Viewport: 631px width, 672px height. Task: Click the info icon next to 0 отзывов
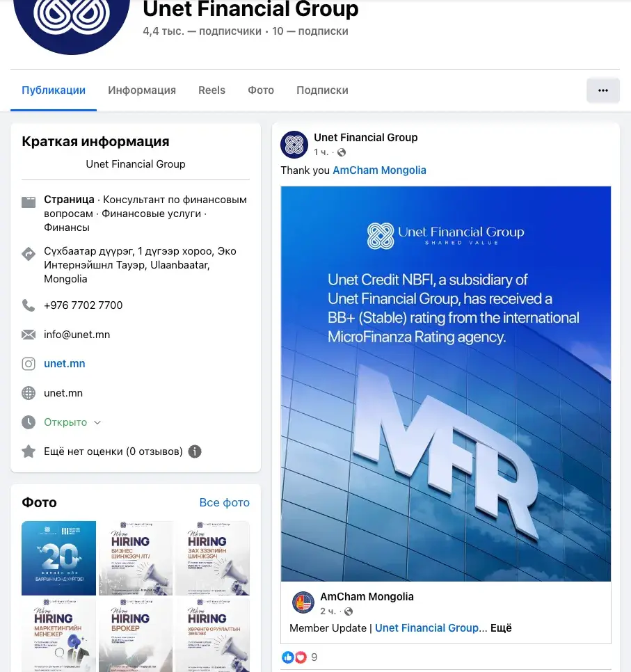point(195,451)
